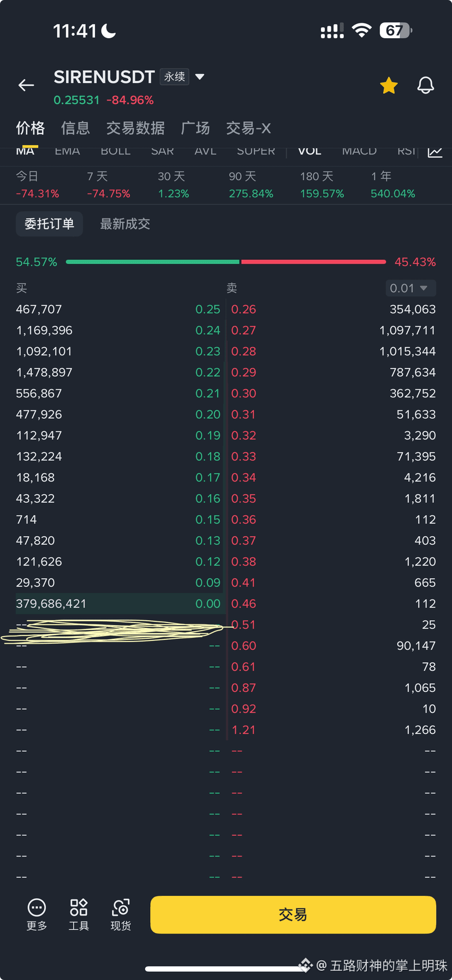Open the 广场 tab
This screenshot has width=452, height=980.
coord(195,128)
